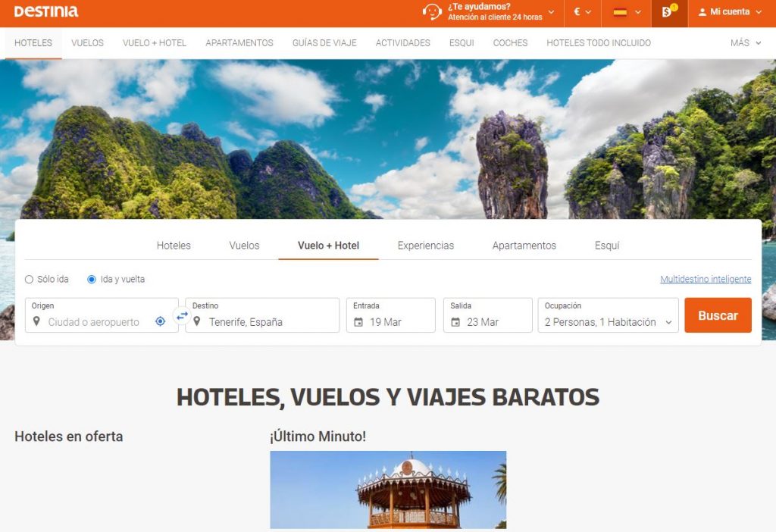Screen dimensions: 776x532
Task: Click the Spanish flag language icon
Action: [x=621, y=12]
